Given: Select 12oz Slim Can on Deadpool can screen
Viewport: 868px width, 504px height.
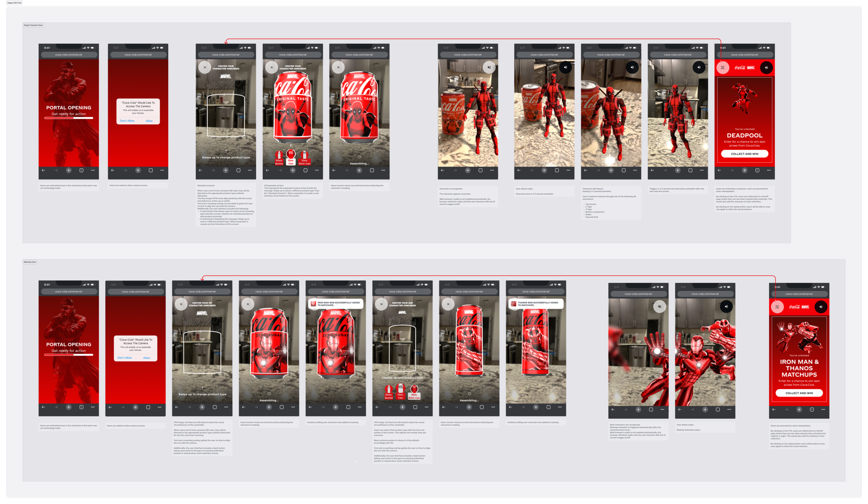Looking at the screenshot, I should 304,158.
